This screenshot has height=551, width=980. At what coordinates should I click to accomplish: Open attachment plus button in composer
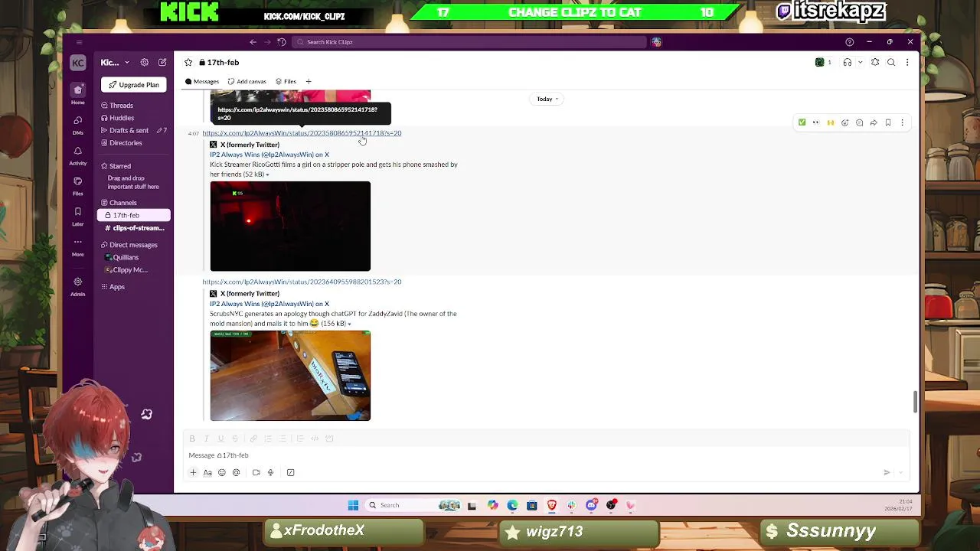point(193,473)
